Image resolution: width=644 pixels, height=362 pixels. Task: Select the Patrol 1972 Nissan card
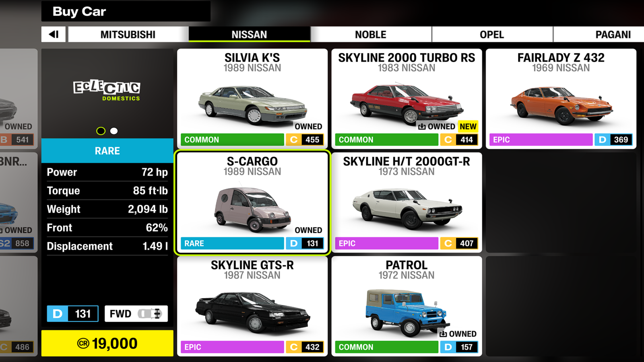[407, 306]
